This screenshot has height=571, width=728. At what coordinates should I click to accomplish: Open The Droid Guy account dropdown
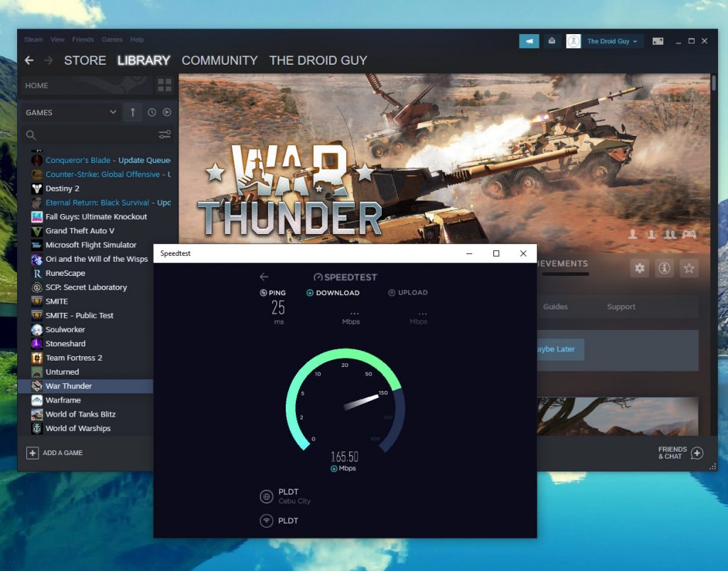(x=612, y=41)
